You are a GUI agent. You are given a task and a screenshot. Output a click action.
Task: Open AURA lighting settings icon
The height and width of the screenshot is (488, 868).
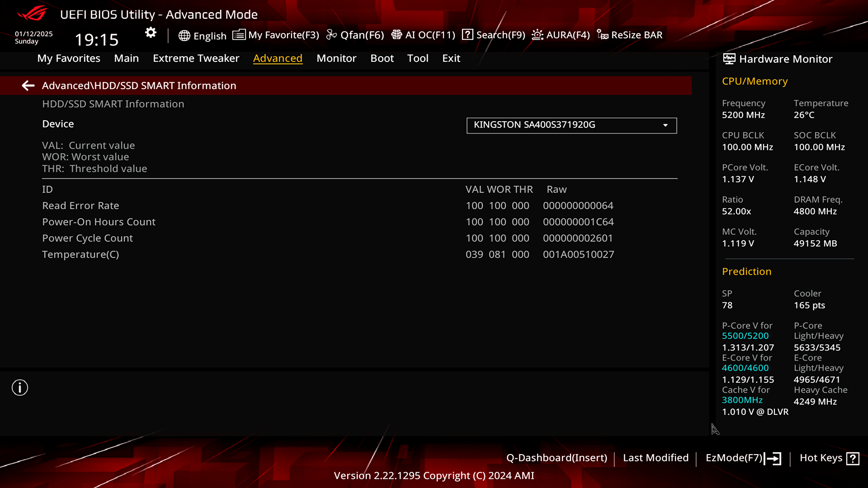pos(537,34)
